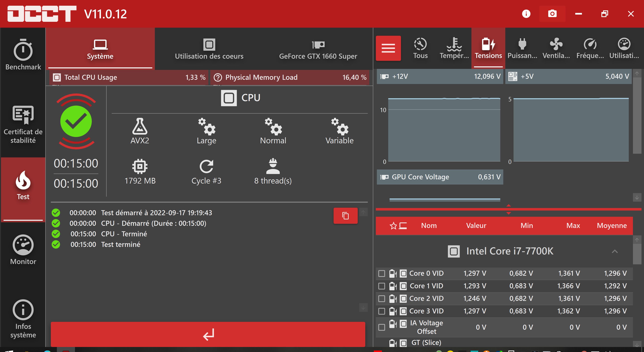Viewport: 644px width, 352px height.
Task: Show Températures sensor category
Action: click(454, 48)
